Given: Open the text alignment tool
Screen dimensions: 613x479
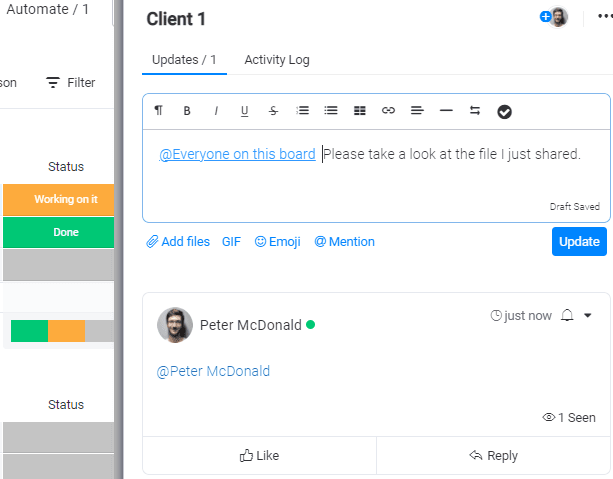Looking at the screenshot, I should pyautogui.click(x=417, y=111).
